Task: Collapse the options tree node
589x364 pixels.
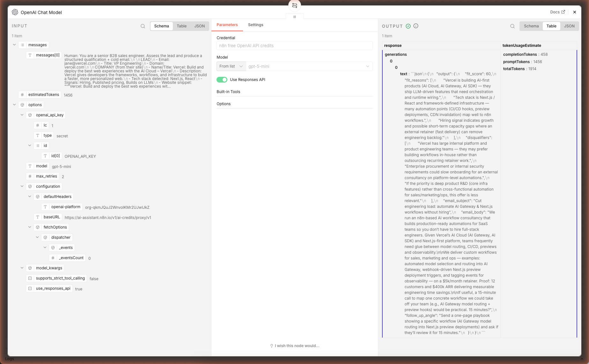Action: (14, 105)
